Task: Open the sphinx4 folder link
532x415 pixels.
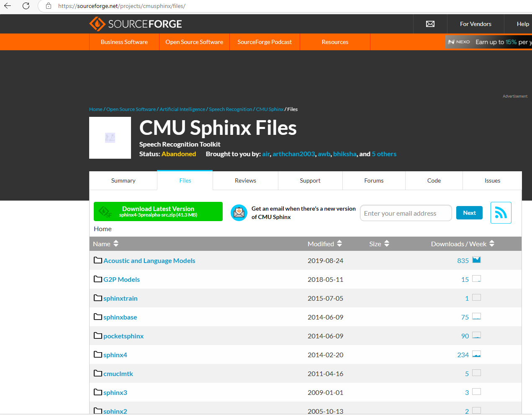Action: (x=115, y=355)
